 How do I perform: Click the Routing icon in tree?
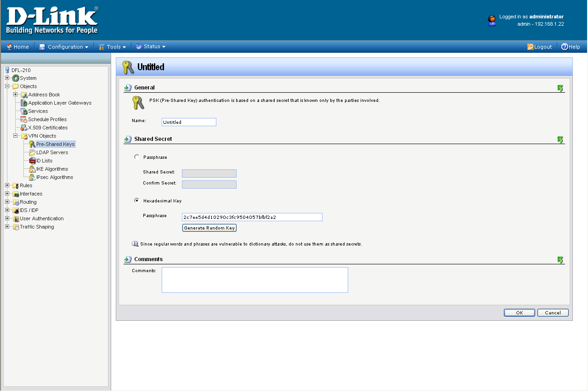coord(16,202)
